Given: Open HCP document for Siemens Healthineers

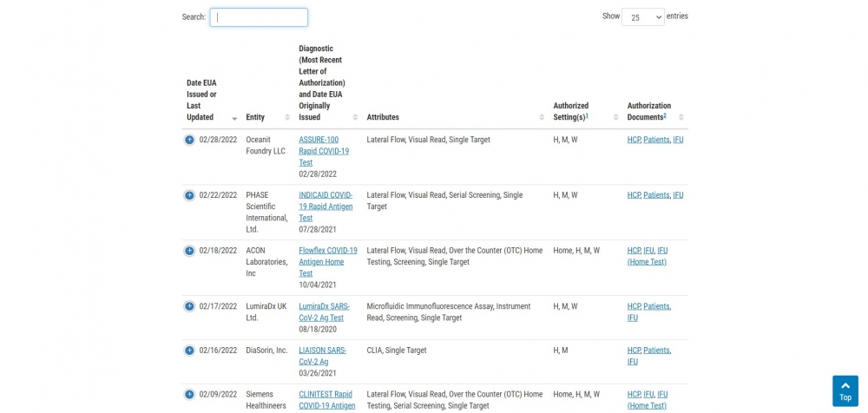Looking at the screenshot, I should coord(634,395).
